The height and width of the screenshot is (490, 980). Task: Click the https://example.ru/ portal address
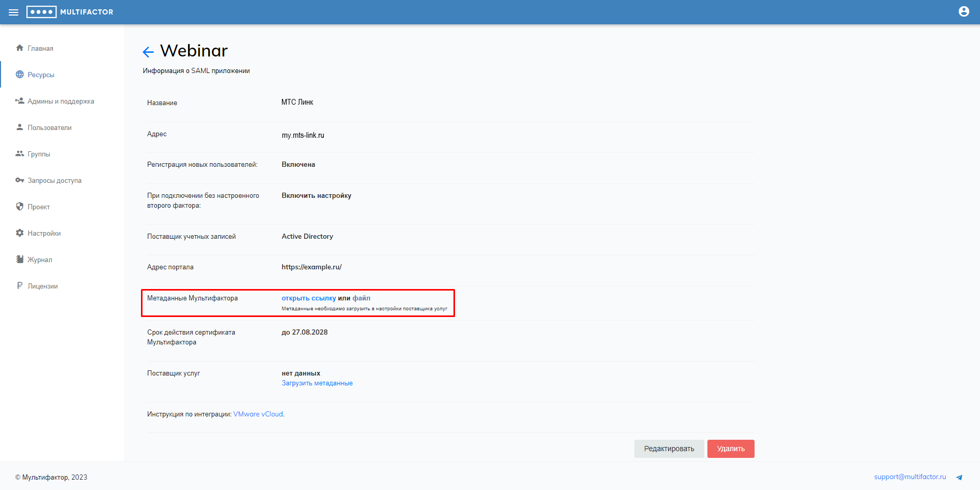coord(311,267)
